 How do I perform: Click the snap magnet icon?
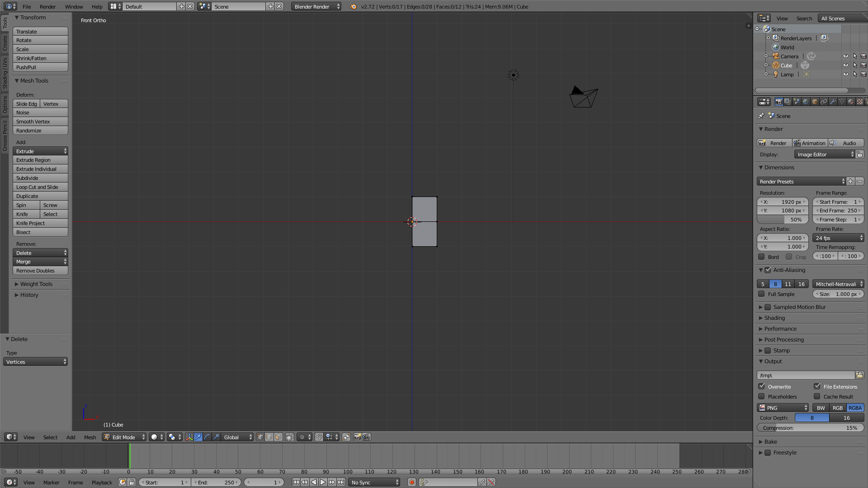pos(319,437)
